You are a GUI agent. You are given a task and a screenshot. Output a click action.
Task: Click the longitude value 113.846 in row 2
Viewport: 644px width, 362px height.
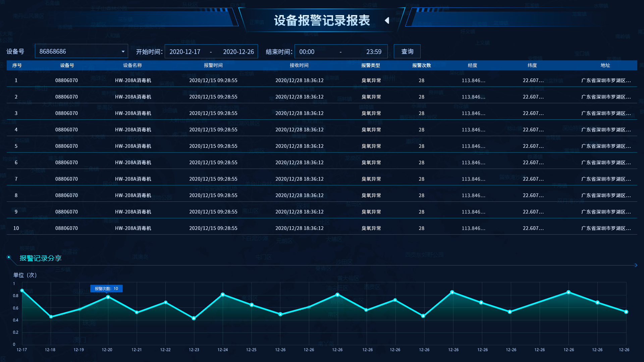[473, 97]
